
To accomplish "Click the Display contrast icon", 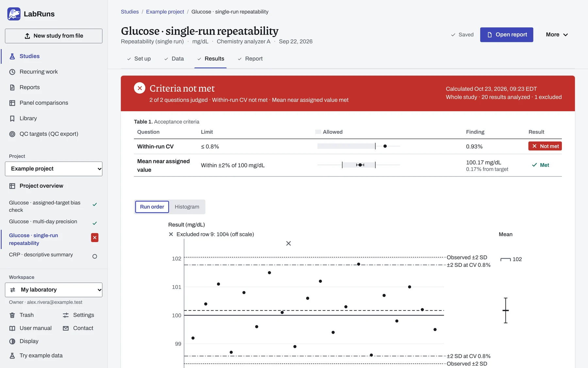I will tap(12, 342).
